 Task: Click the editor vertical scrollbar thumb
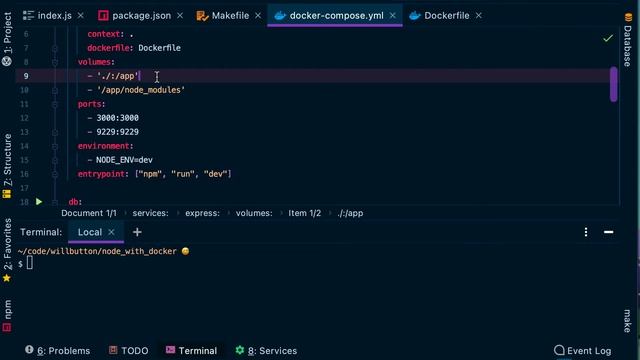613,84
